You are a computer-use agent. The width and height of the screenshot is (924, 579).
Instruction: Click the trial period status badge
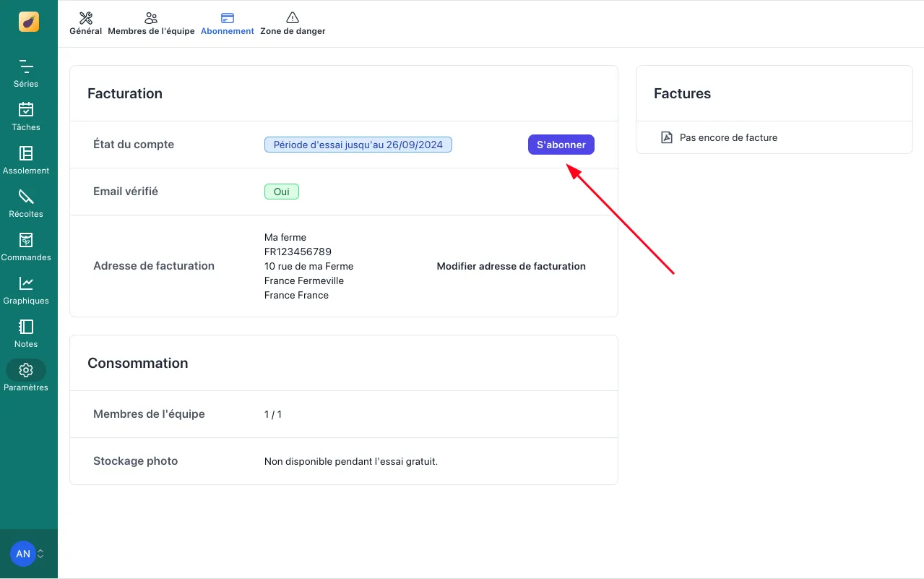[x=358, y=145]
